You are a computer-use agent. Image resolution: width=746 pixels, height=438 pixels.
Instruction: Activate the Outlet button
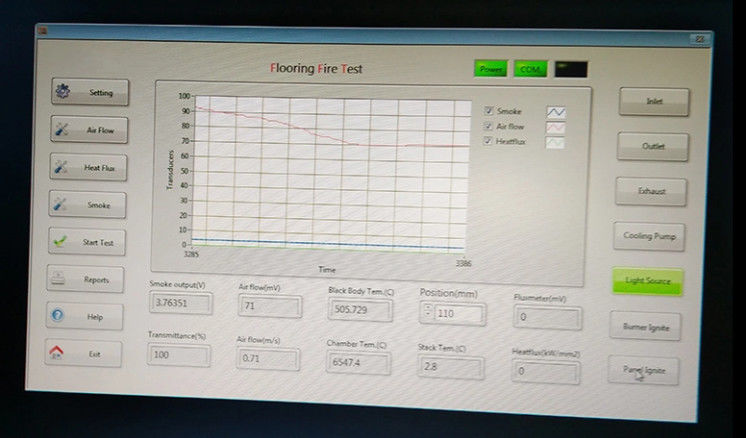pyautogui.click(x=651, y=146)
